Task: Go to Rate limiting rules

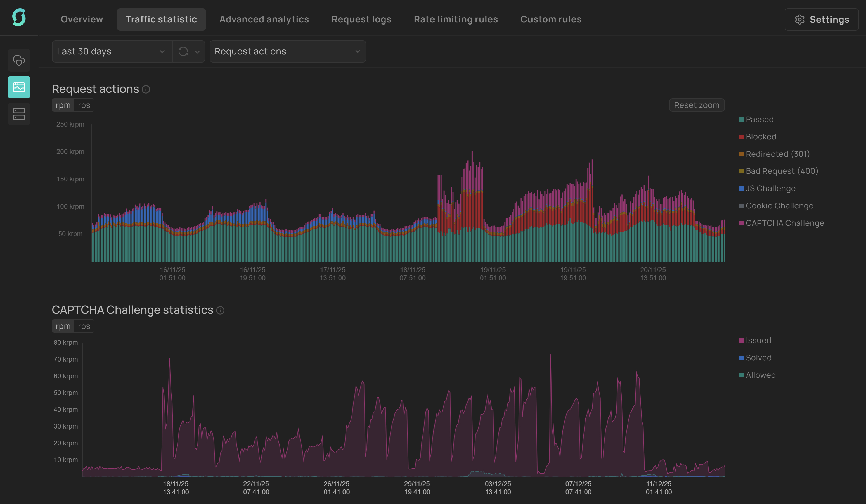Action: [x=456, y=19]
